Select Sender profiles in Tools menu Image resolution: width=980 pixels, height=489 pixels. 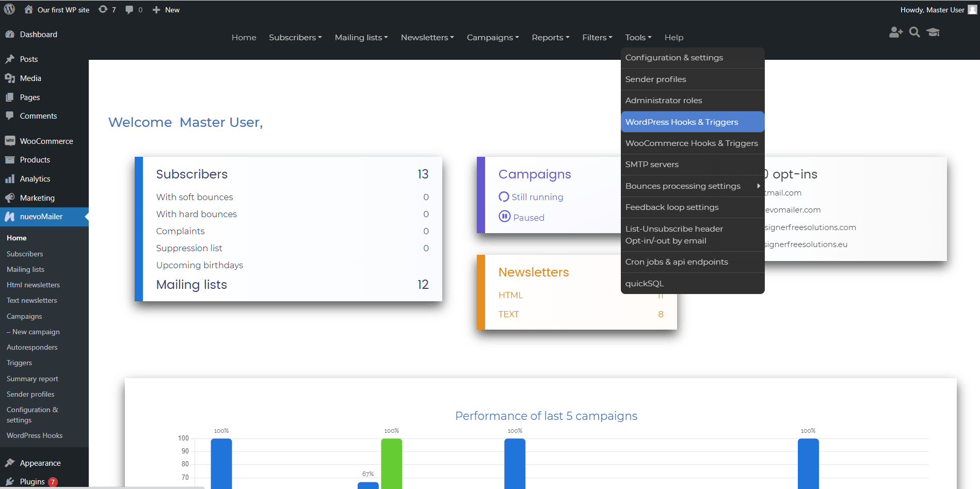point(693,79)
